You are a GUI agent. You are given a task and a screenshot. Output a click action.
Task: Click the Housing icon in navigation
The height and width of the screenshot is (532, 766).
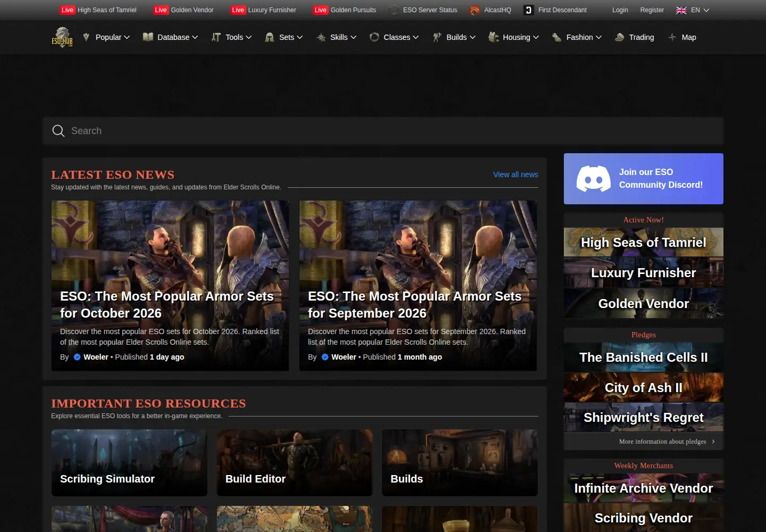(x=494, y=37)
